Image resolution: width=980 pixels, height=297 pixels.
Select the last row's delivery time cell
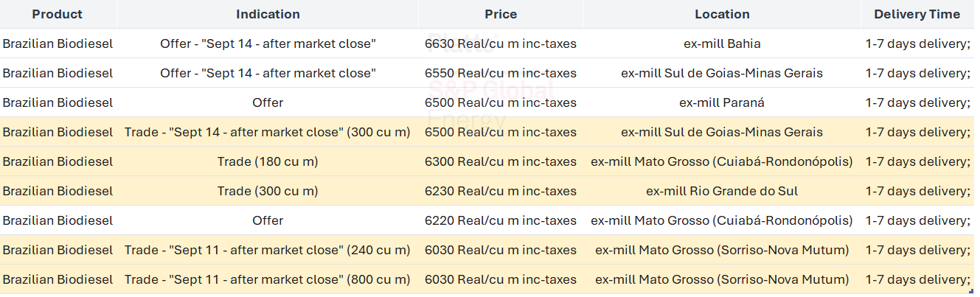pyautogui.click(x=917, y=279)
